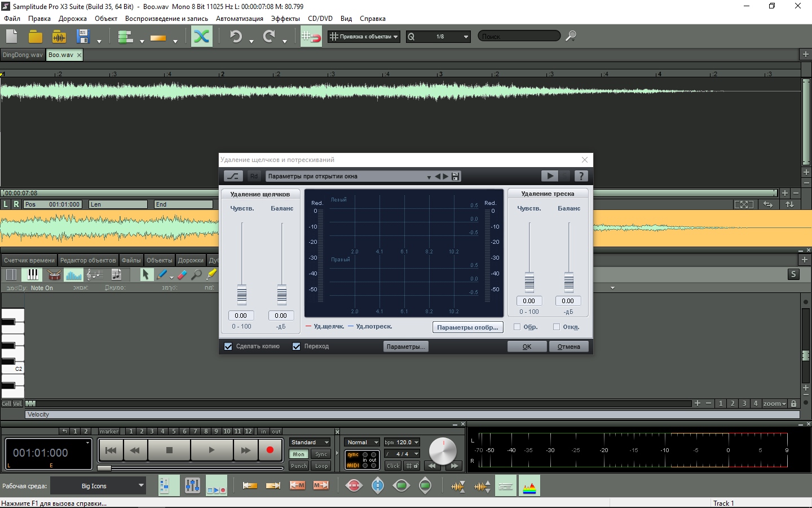Enable the 'Обр.' checkbox
The image size is (812, 508).
517,327
